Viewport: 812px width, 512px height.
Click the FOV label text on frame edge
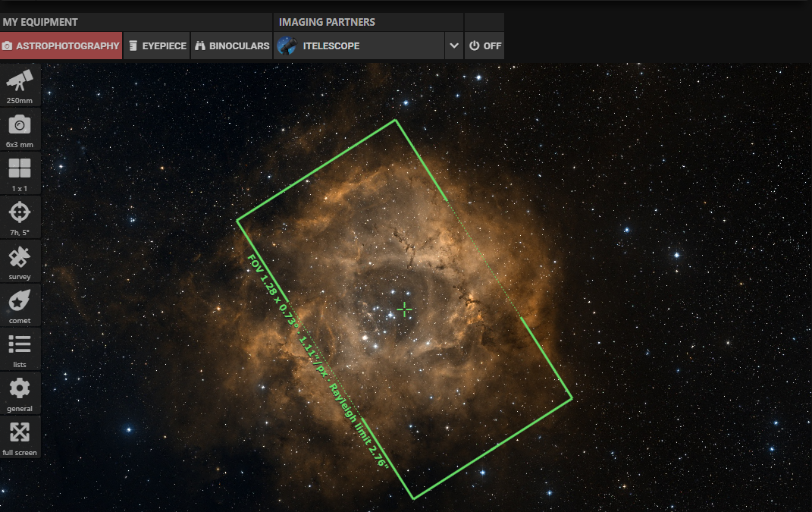click(317, 361)
